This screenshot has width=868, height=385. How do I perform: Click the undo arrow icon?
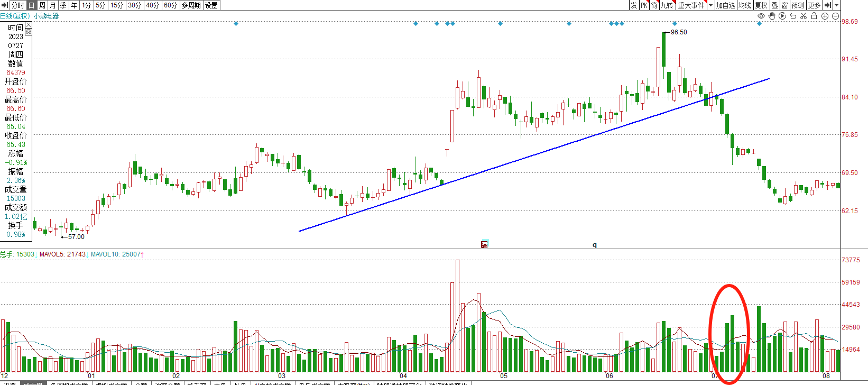click(793, 16)
